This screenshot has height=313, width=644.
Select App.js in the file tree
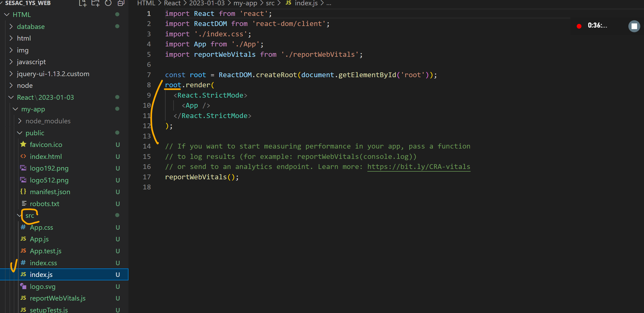pos(39,239)
